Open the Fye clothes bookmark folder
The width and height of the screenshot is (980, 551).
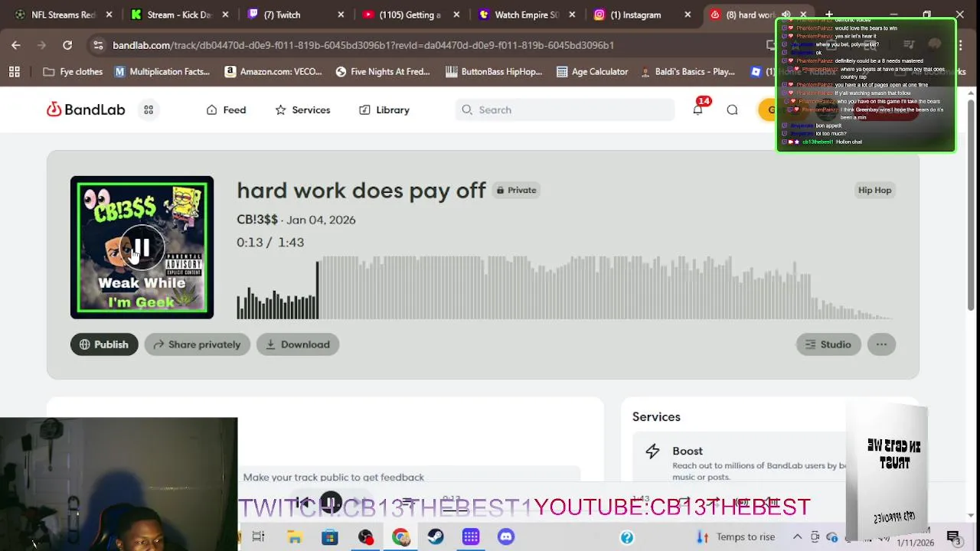[73, 71]
